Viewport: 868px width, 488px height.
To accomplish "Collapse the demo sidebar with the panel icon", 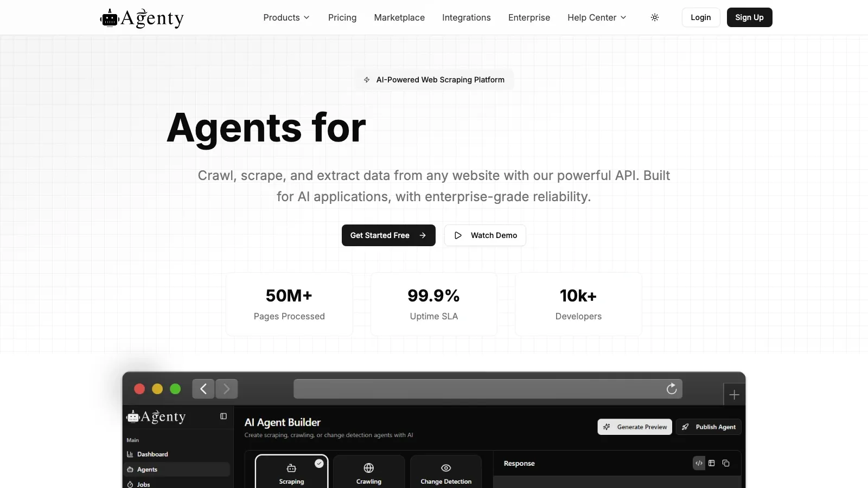I will [224, 416].
